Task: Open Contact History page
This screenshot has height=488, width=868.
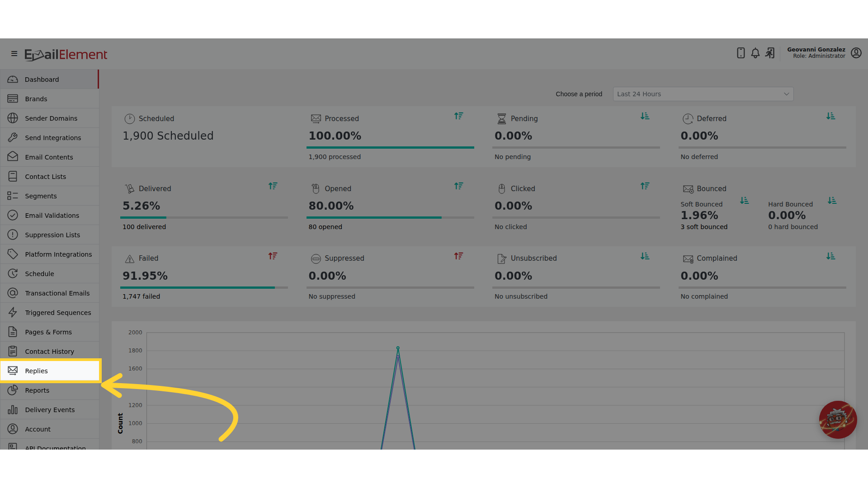Action: click(x=50, y=352)
